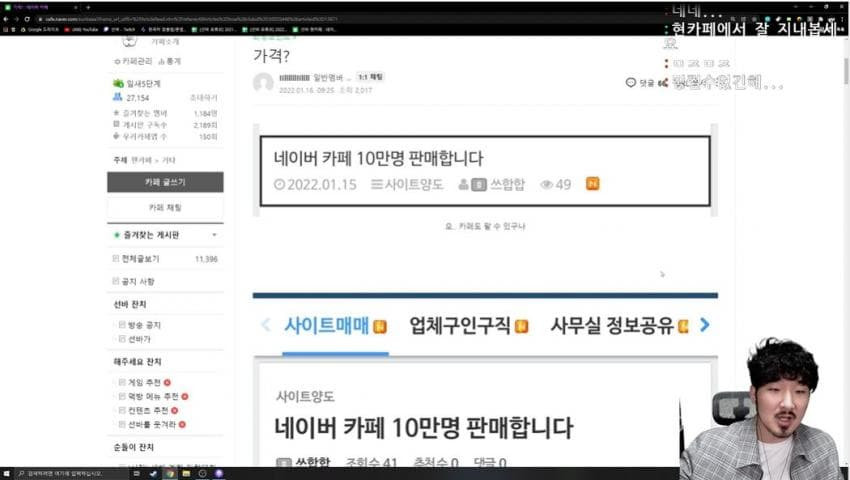Reload the page with refresh icon
This screenshot has height=480, width=850.
(x=27, y=19)
